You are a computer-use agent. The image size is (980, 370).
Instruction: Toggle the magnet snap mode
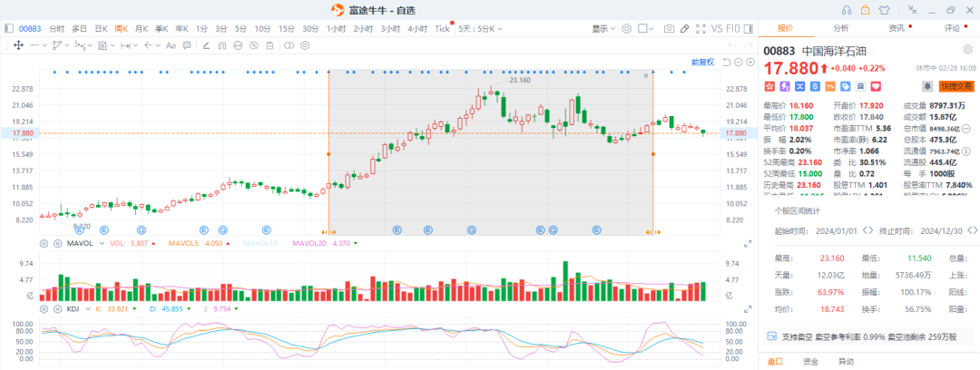(222, 45)
